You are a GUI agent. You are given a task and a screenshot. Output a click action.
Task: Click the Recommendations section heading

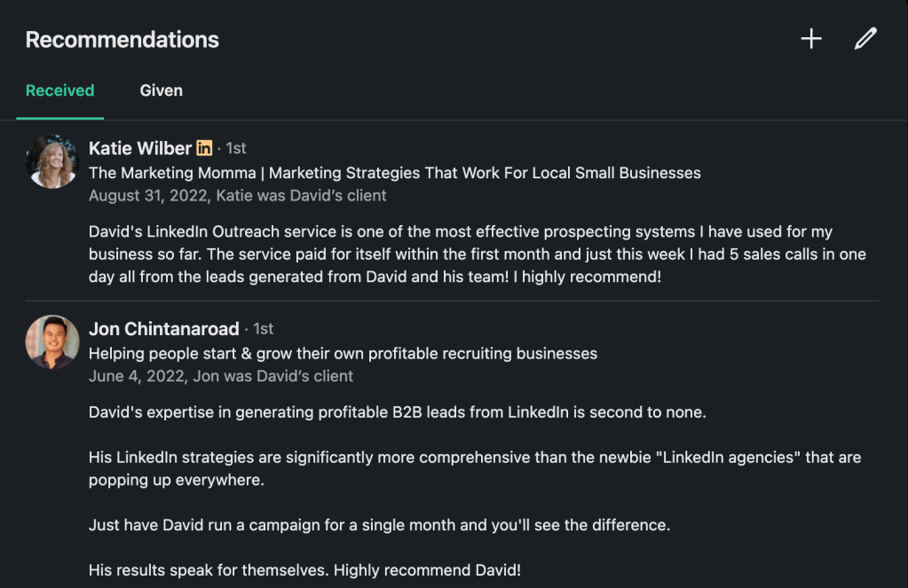pyautogui.click(x=122, y=40)
